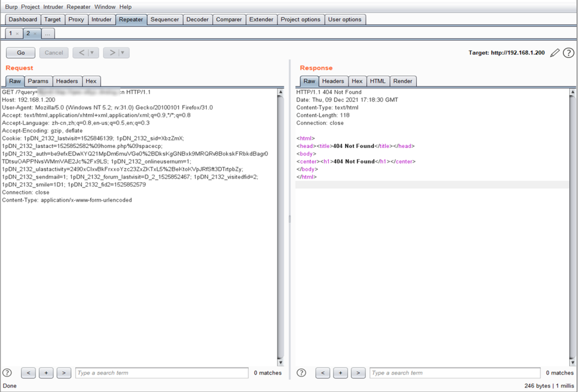Click the 'Accept-Encoding: gzip, deflate' request line
Screen dimensions: 578x392
click(42, 131)
